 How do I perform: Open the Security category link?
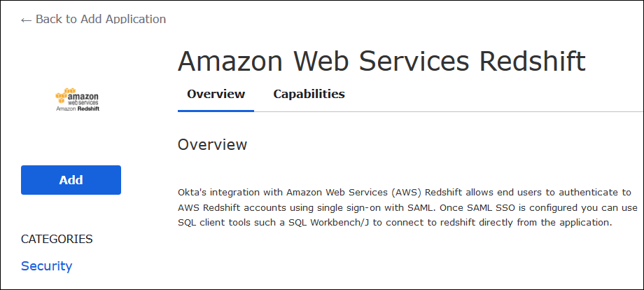click(x=46, y=266)
